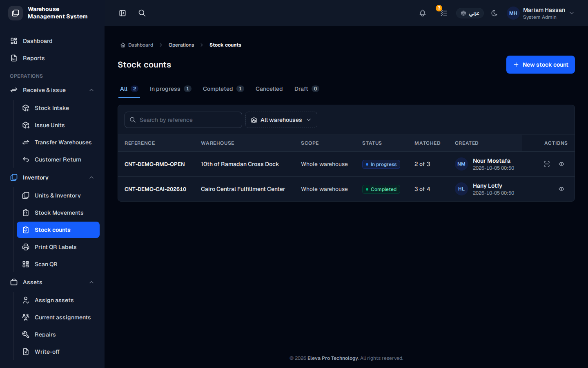
Task: Open Stock Intake page
Action: (58, 108)
